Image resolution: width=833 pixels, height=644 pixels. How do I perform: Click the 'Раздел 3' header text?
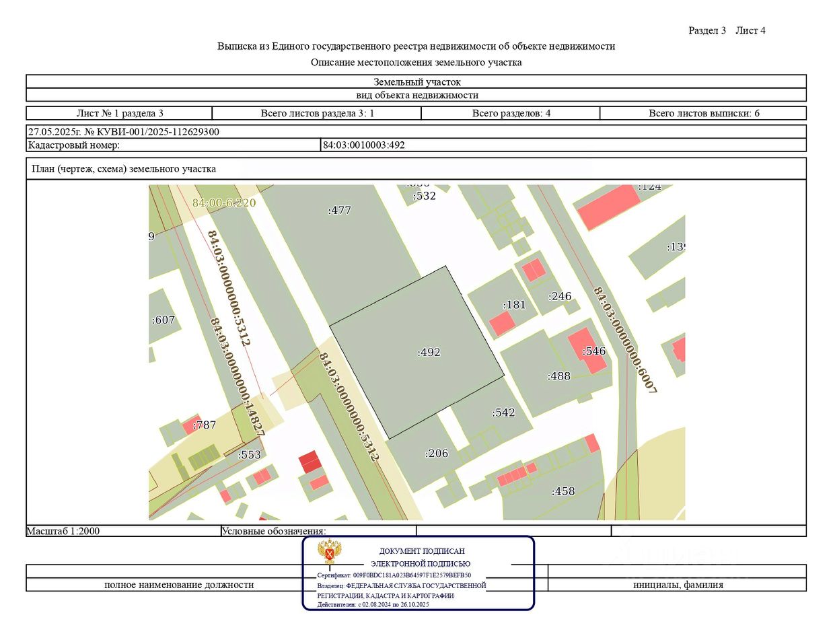click(707, 30)
